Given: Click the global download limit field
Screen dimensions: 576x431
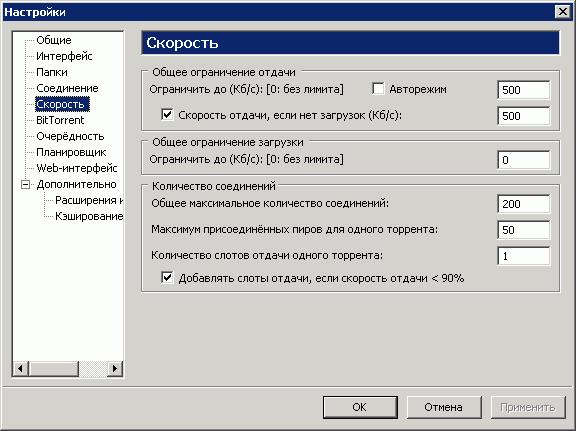Looking at the screenshot, I should click(523, 160).
